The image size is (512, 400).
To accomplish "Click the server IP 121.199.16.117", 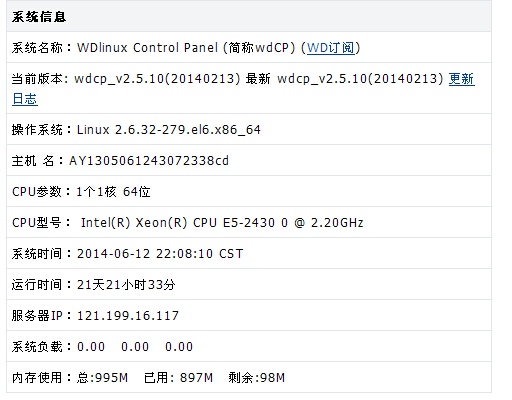I will tap(128, 316).
